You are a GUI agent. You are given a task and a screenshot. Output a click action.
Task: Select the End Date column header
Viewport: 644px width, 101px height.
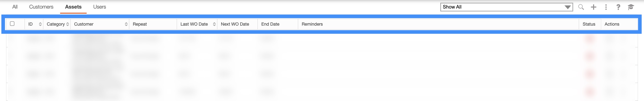pyautogui.click(x=270, y=24)
